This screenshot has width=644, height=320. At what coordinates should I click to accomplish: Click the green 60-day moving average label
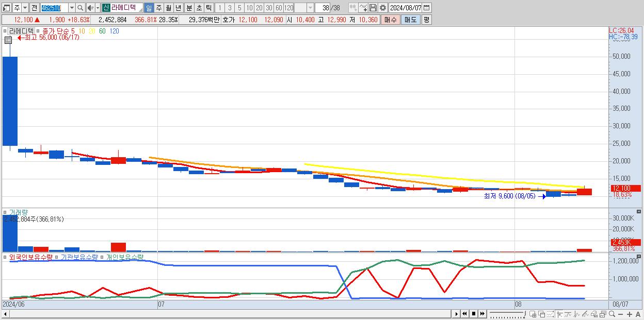(x=102, y=31)
